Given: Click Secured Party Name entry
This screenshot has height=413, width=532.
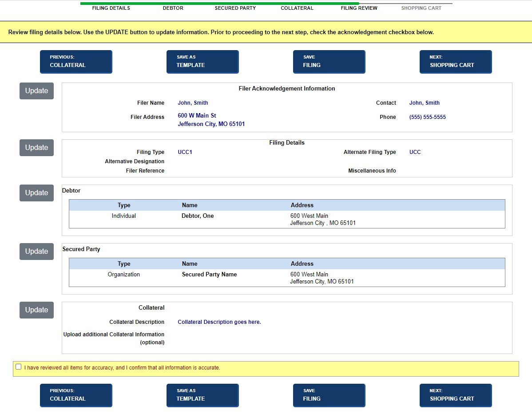Looking at the screenshot, I should click(209, 275).
